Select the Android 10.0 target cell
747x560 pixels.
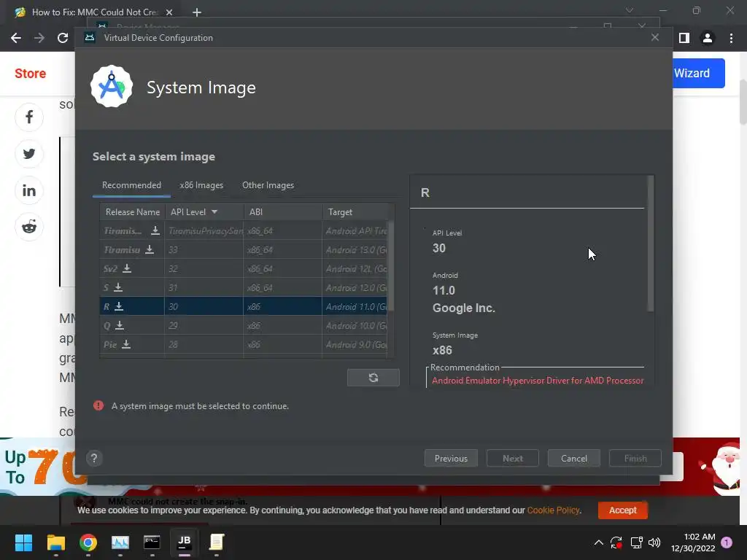click(x=355, y=326)
